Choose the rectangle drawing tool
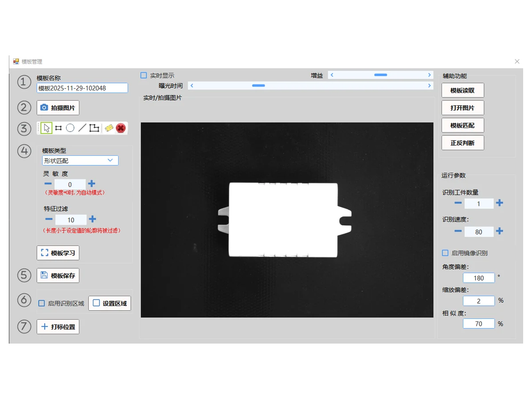The image size is (532, 399). click(58, 128)
